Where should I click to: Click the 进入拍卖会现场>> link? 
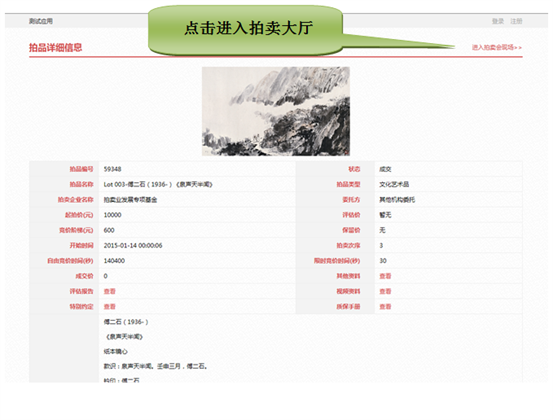pyautogui.click(x=497, y=47)
